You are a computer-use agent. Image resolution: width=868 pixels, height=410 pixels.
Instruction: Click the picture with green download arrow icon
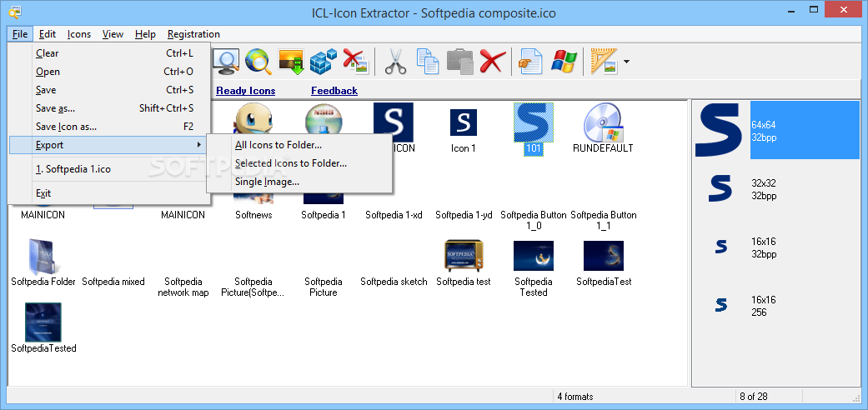[x=291, y=62]
